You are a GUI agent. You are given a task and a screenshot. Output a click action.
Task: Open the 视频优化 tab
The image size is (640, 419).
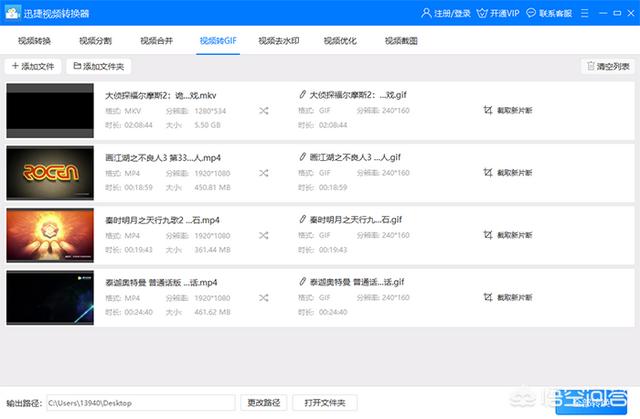340,41
